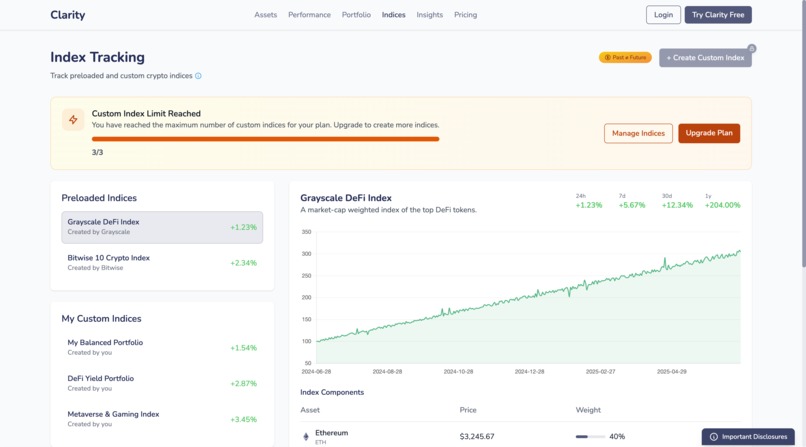Select the Indices nav item
The height and width of the screenshot is (447, 806).
[393, 15]
